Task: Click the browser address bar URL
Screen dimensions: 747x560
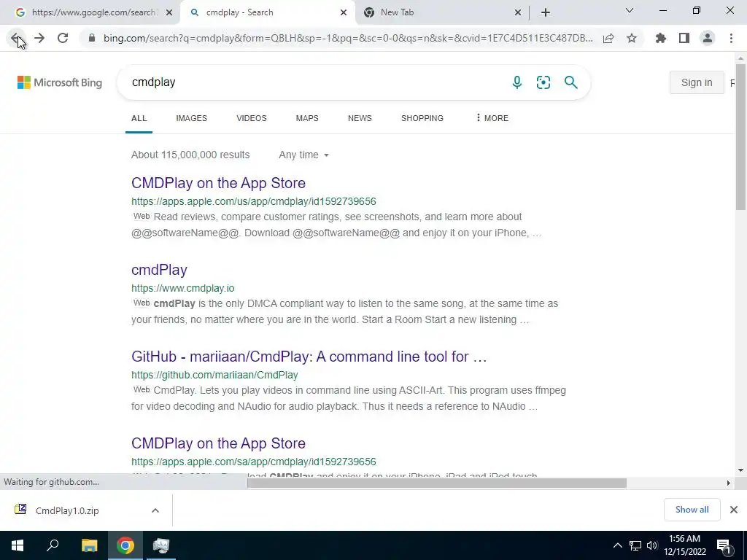Action: click(x=348, y=38)
